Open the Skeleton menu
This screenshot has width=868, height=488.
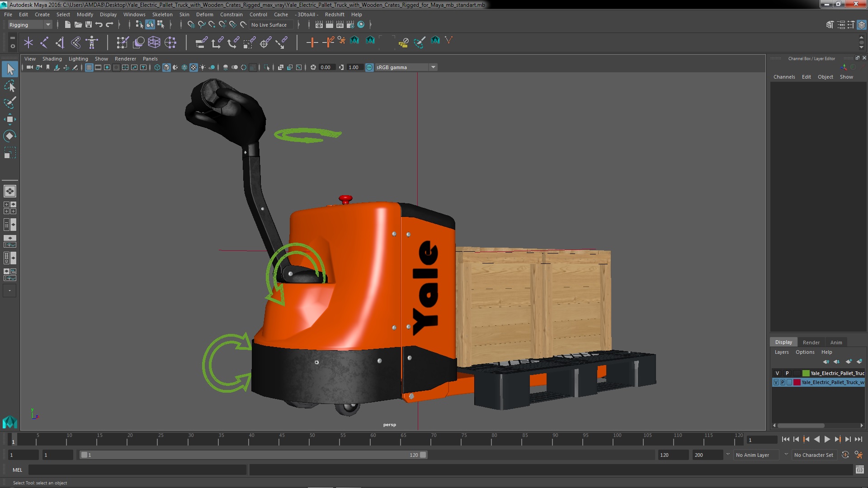coord(162,14)
